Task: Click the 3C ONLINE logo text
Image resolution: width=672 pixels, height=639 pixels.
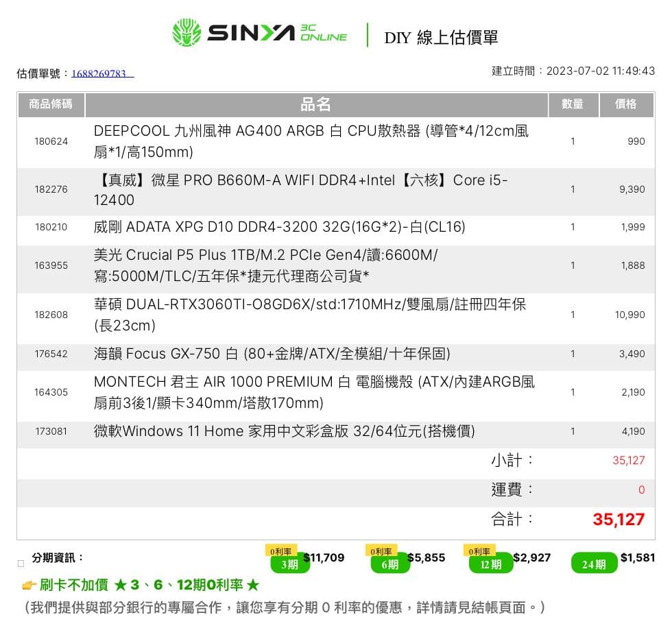Action: click(323, 33)
